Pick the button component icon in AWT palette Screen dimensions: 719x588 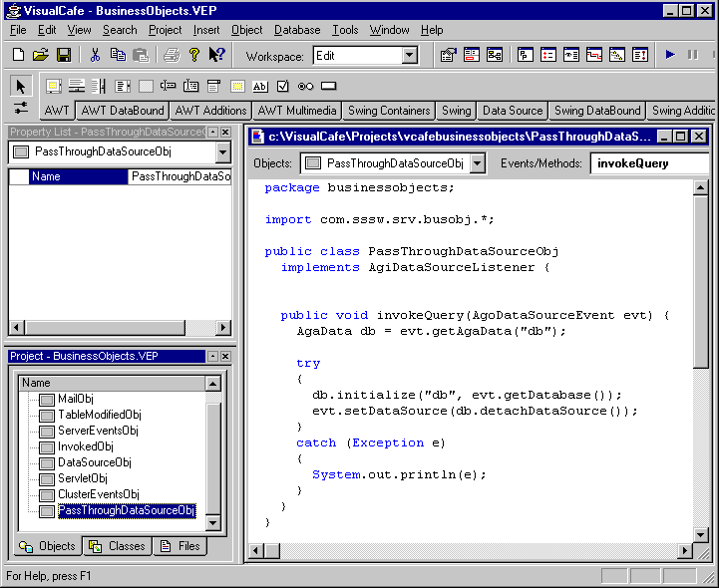[x=328, y=86]
